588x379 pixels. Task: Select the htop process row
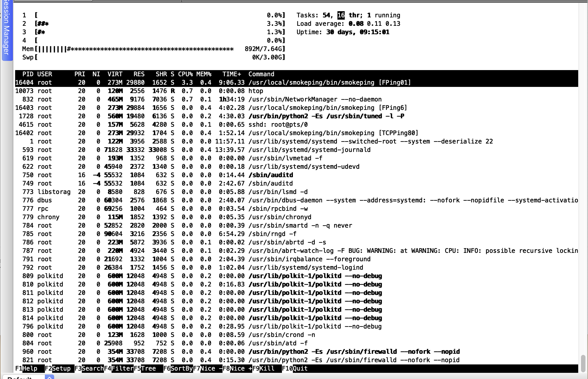tap(255, 91)
